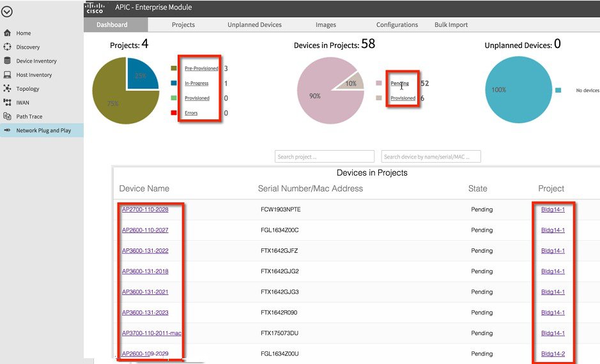Viewport: 600px width, 364px height.
Task: Open the Configurations tab
Action: (x=397, y=24)
